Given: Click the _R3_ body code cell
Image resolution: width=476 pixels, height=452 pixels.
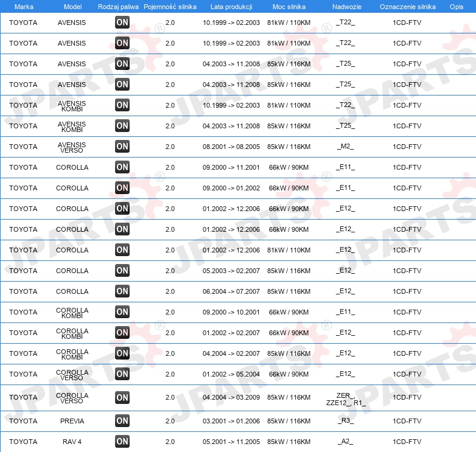Looking at the screenshot, I should coord(346,421).
